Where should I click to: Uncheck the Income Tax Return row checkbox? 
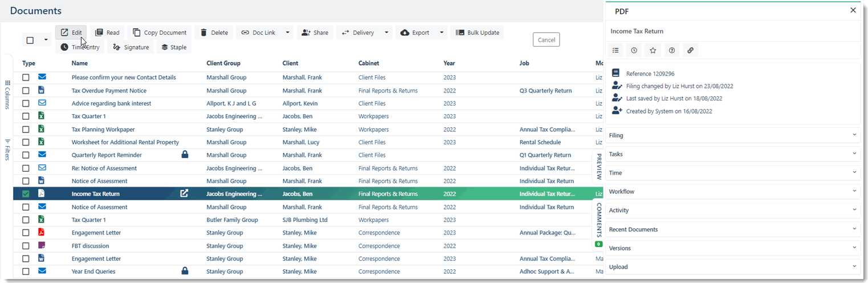26,194
